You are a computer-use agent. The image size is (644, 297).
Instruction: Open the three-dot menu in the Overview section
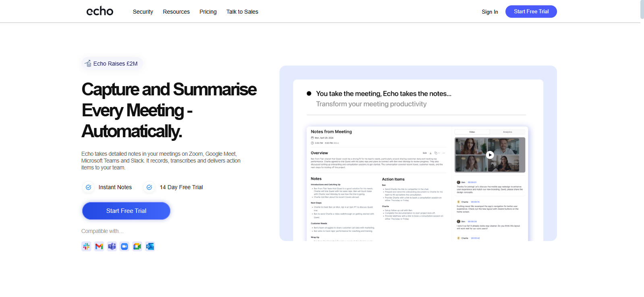[444, 153]
